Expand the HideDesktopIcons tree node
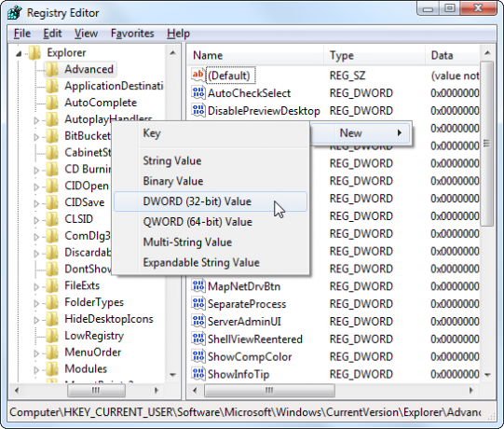The image size is (504, 429). [x=36, y=320]
